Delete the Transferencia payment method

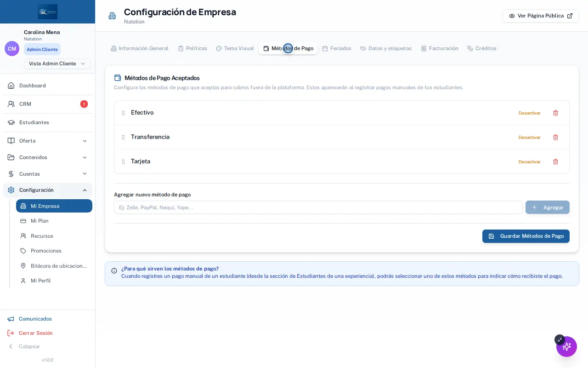click(x=555, y=137)
